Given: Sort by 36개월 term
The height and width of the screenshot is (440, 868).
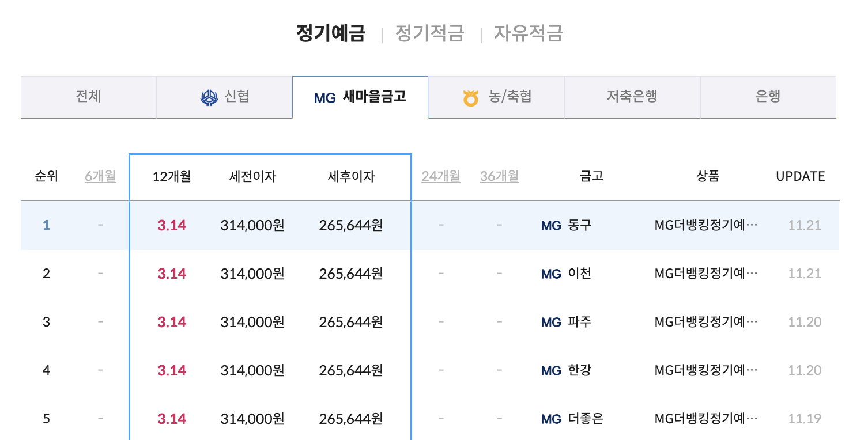Looking at the screenshot, I should coord(500,176).
